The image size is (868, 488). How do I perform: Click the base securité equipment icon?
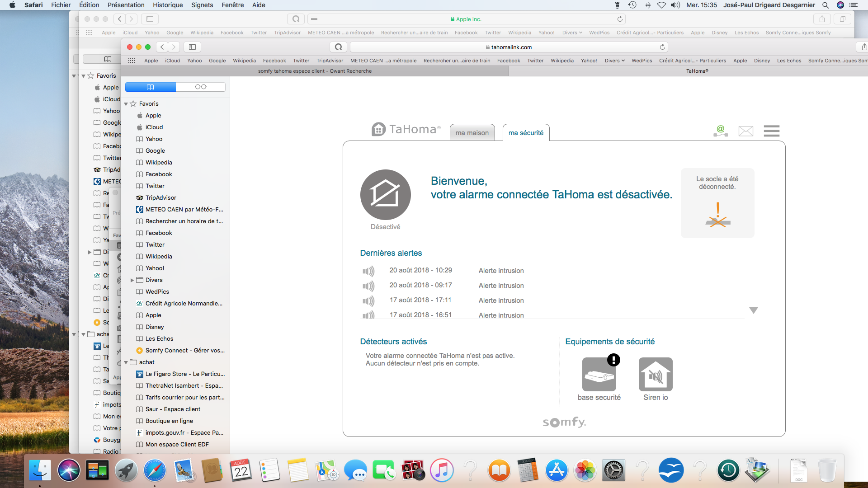pyautogui.click(x=599, y=374)
